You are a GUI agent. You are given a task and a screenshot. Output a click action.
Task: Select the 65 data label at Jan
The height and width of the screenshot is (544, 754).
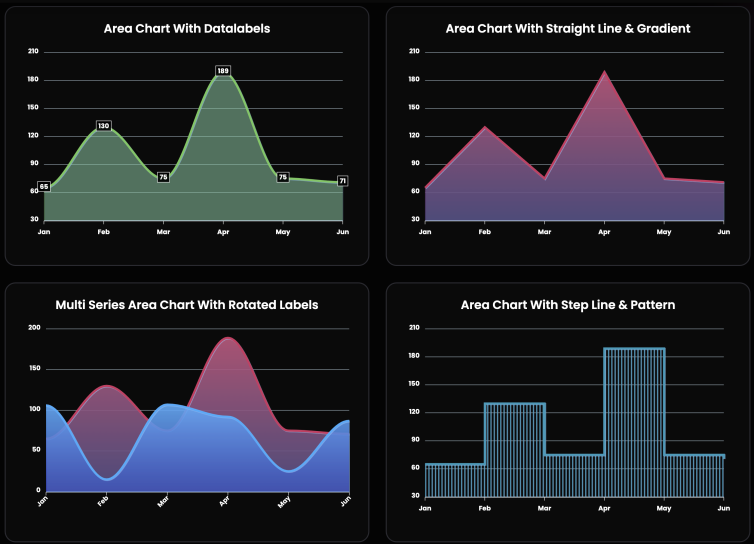[44, 187]
